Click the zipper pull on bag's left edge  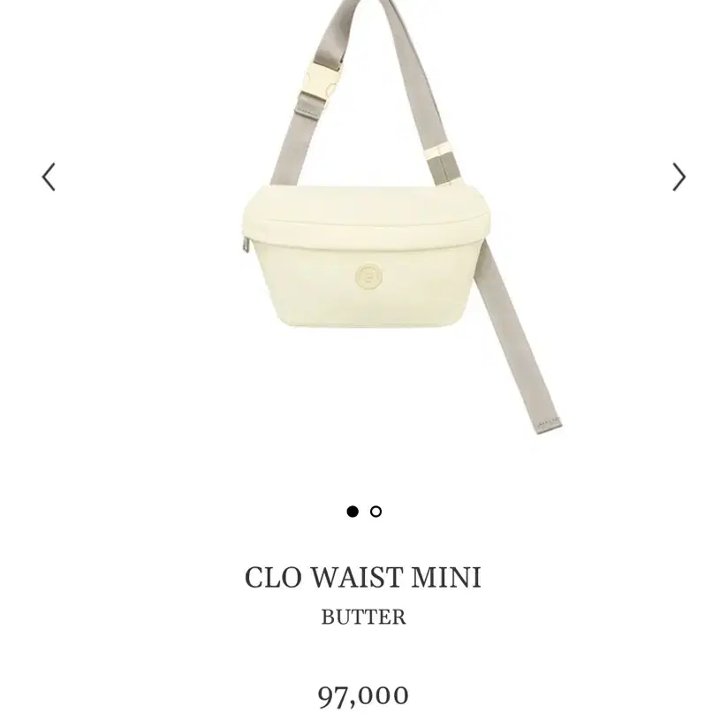click(x=246, y=244)
